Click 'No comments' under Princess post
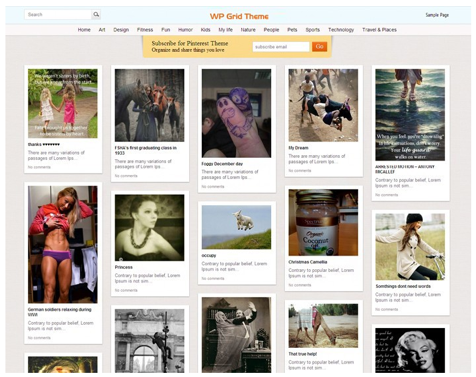476x377 pixels. [126, 290]
